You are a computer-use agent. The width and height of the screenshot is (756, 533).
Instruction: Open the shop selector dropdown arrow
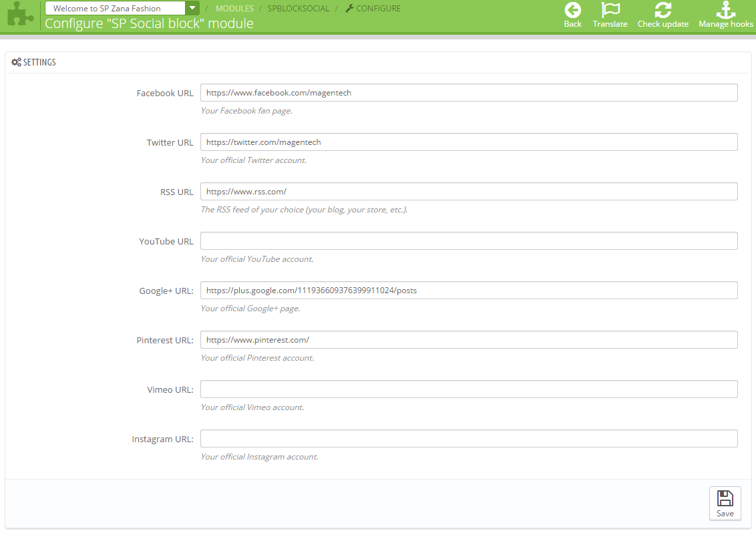point(192,8)
